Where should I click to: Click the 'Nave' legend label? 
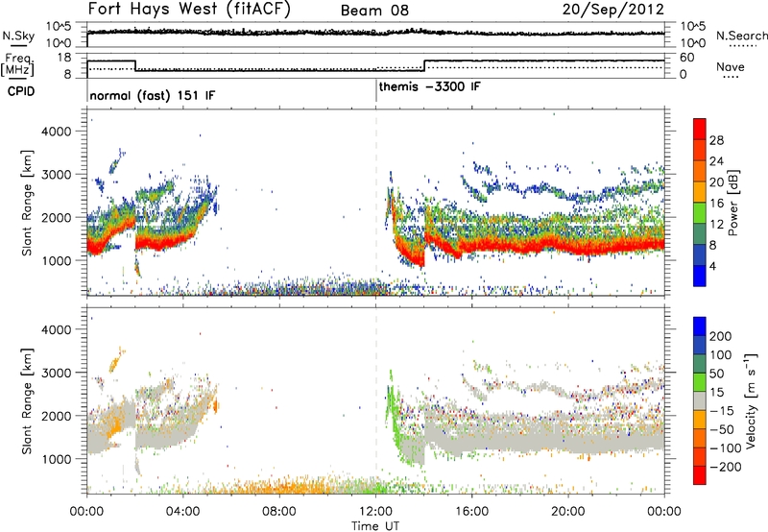tap(731, 66)
